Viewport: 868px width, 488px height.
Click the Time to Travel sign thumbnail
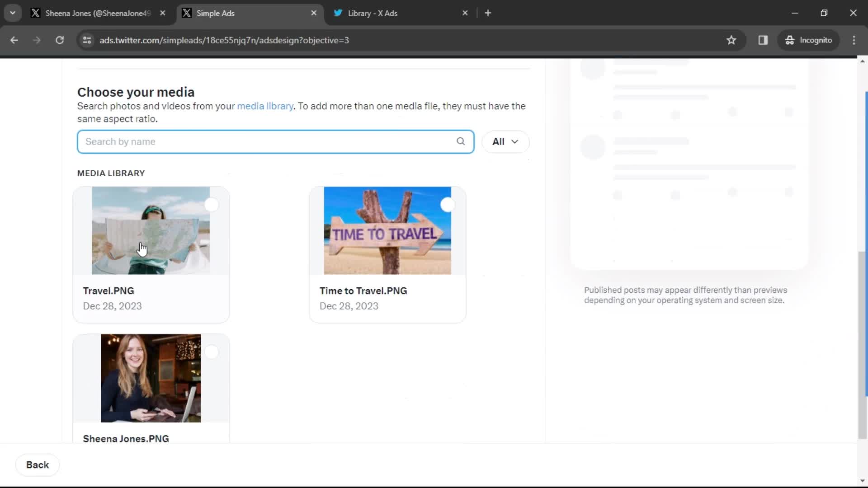tap(387, 230)
